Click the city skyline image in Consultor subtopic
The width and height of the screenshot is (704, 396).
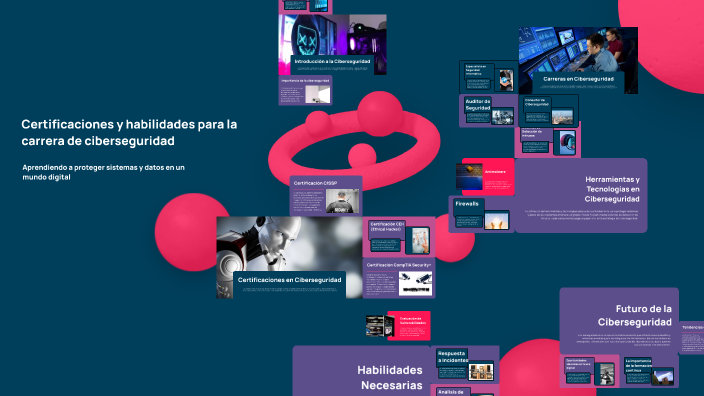coord(562,116)
